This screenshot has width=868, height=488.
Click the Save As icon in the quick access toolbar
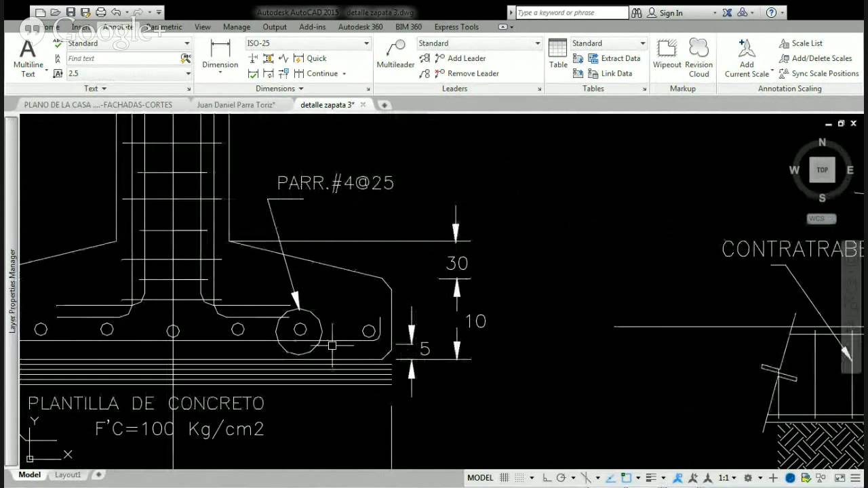(x=85, y=12)
